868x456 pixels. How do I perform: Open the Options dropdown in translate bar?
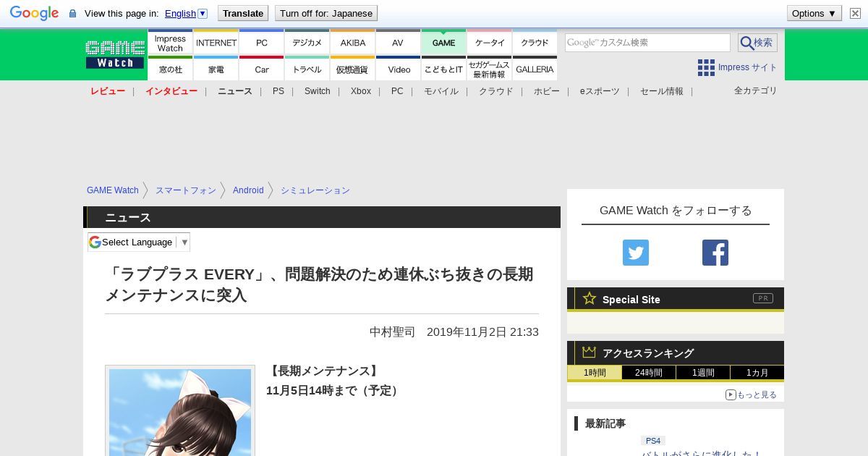pos(814,13)
